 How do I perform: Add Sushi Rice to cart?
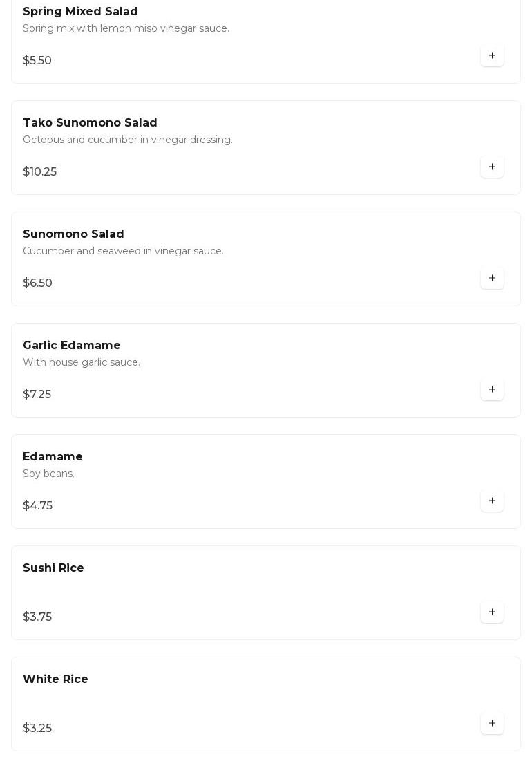[x=492, y=612]
